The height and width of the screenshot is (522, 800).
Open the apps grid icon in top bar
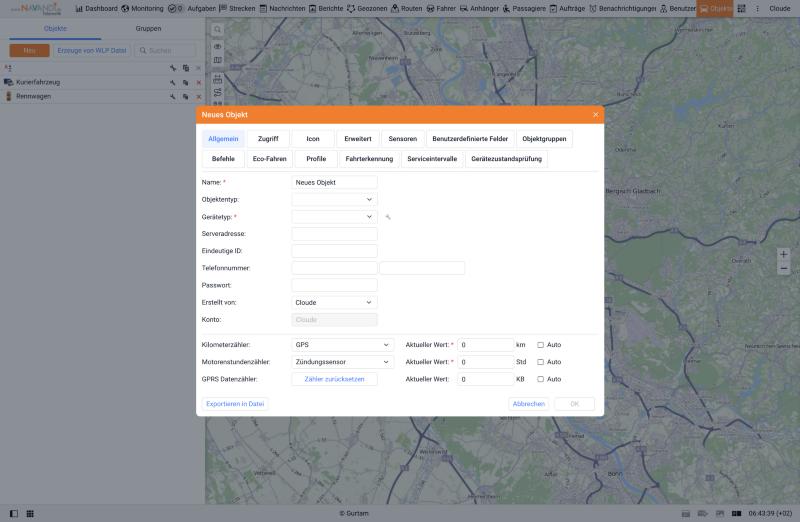pyautogui.click(x=741, y=9)
